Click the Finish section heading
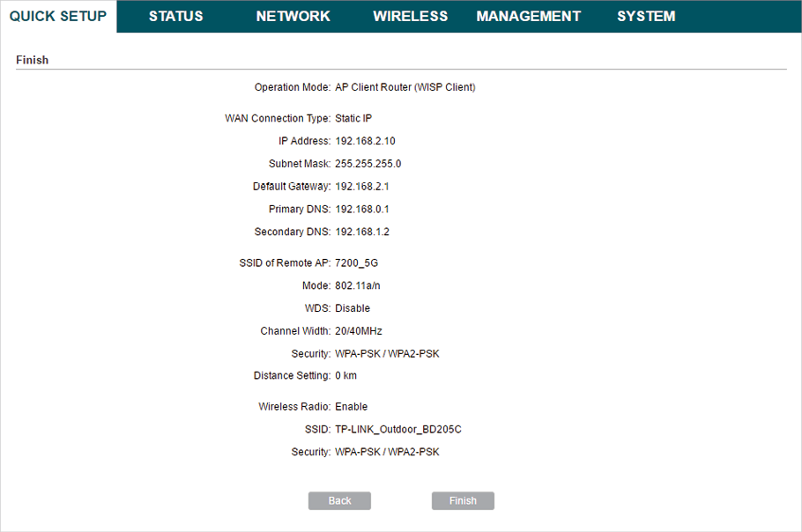 pos(33,61)
